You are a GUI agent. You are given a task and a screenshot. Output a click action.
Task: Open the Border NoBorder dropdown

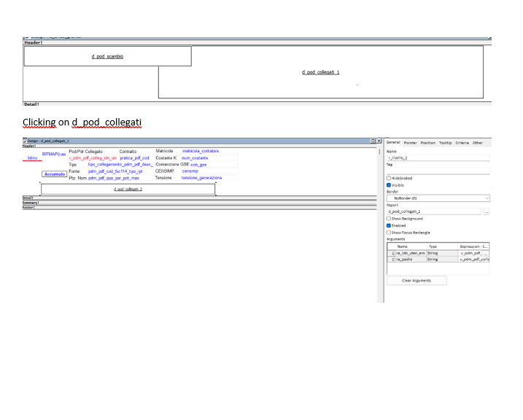[x=438, y=198]
